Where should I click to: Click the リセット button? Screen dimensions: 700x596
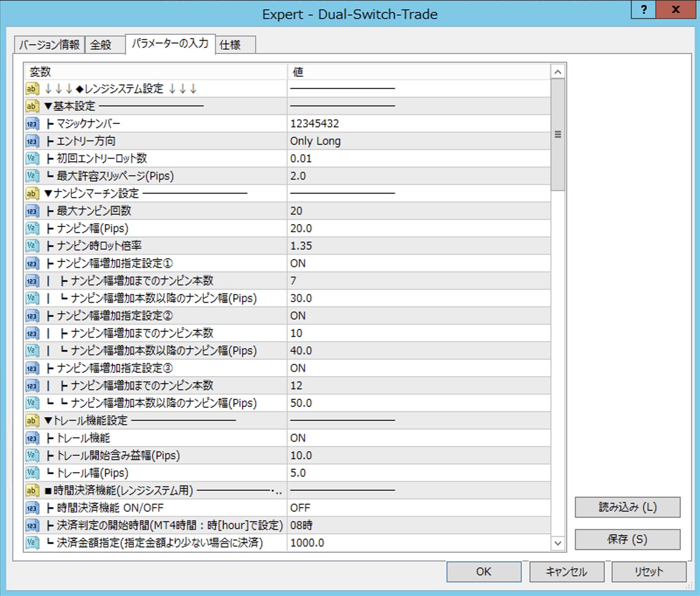click(648, 572)
